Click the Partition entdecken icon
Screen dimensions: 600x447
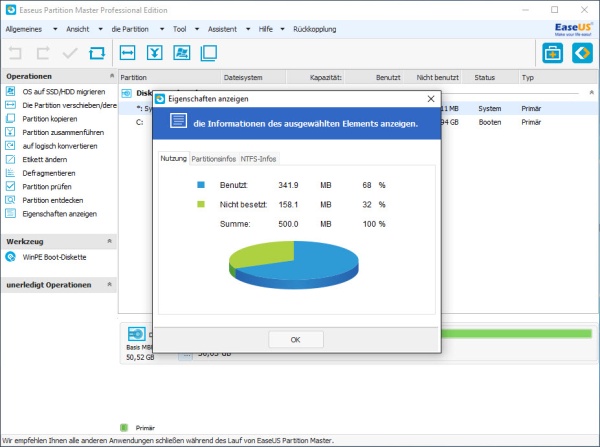[x=10, y=200]
